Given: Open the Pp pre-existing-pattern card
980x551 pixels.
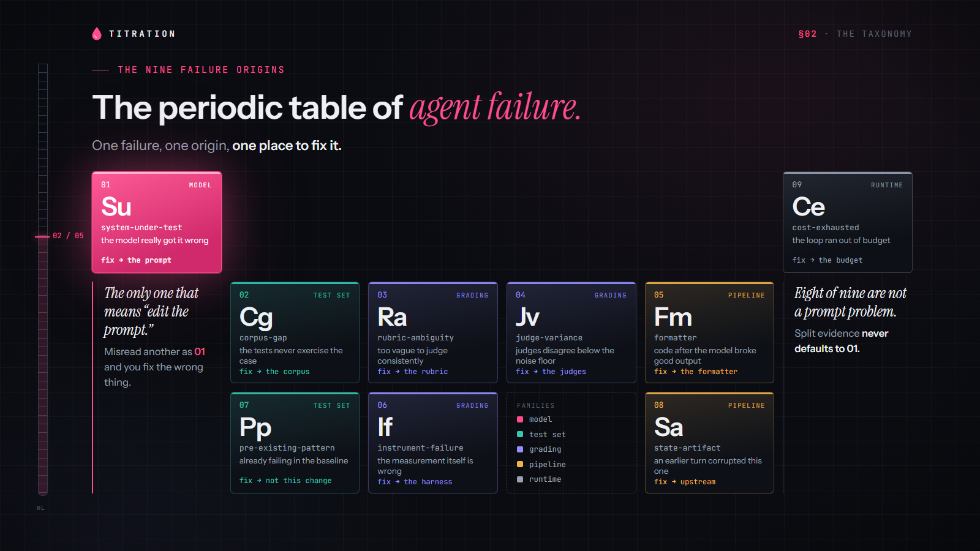Looking at the screenshot, I should [295, 443].
